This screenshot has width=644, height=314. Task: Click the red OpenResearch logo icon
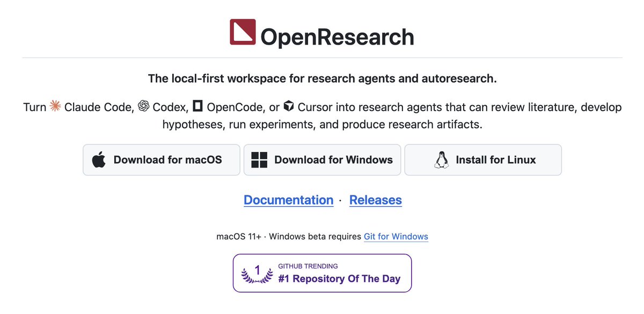tap(243, 32)
